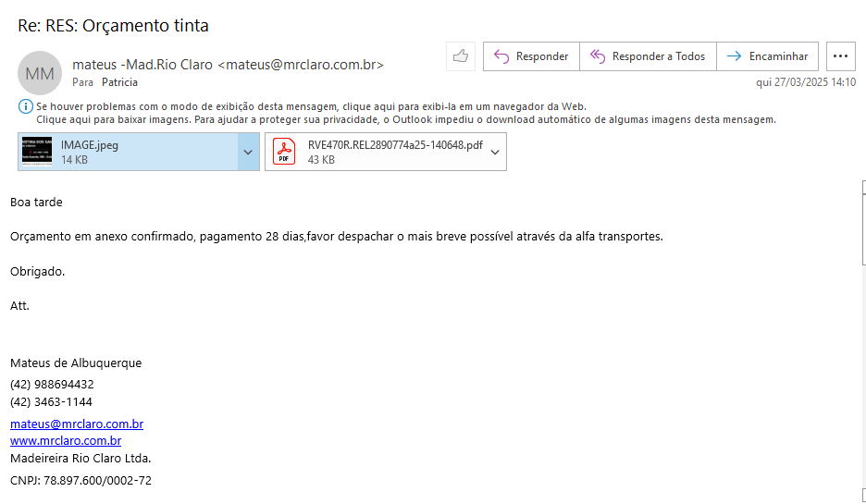Expand the PDF attachment dropdown arrow

(495, 152)
